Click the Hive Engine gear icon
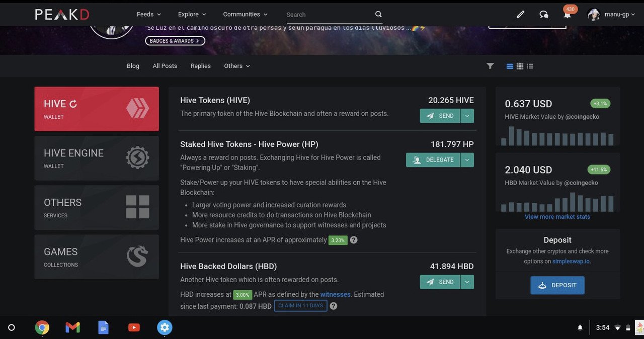 tap(137, 158)
